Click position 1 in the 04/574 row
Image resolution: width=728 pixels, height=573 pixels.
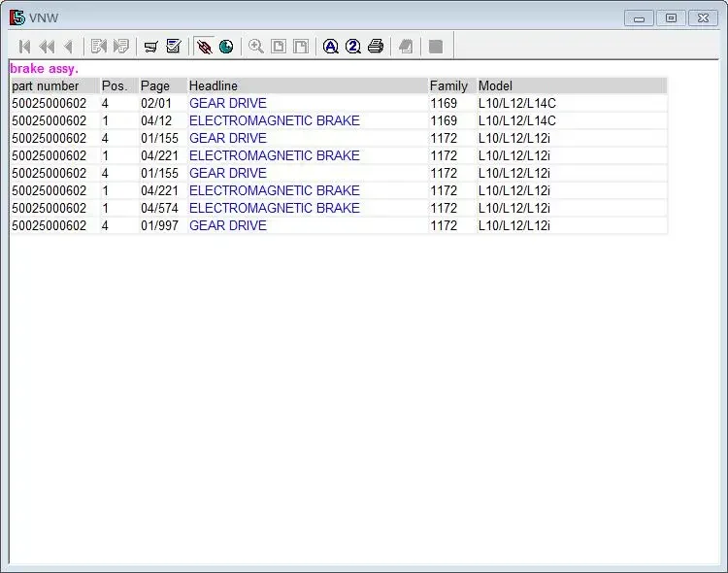(105, 208)
